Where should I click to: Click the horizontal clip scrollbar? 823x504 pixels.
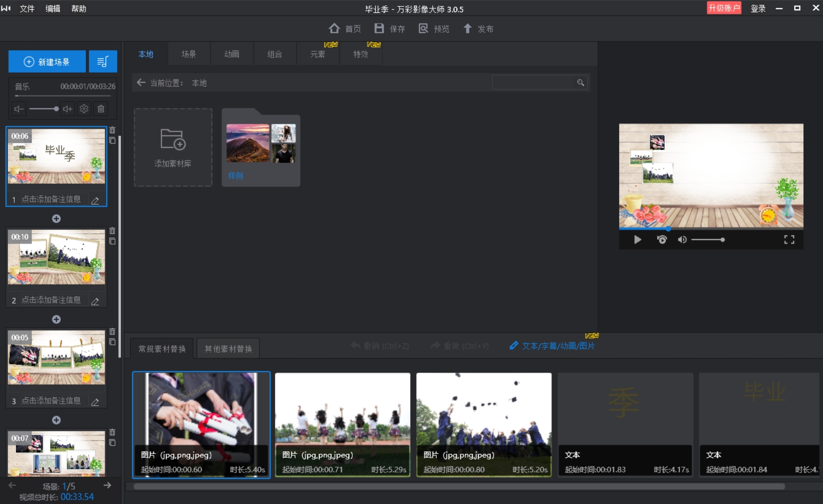pyautogui.click(x=459, y=487)
